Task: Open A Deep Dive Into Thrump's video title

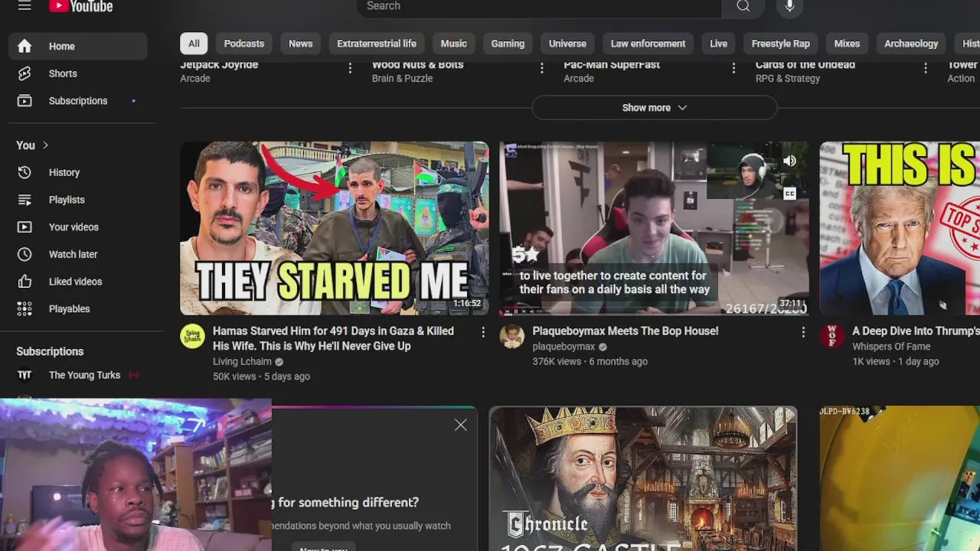Action: tap(916, 331)
